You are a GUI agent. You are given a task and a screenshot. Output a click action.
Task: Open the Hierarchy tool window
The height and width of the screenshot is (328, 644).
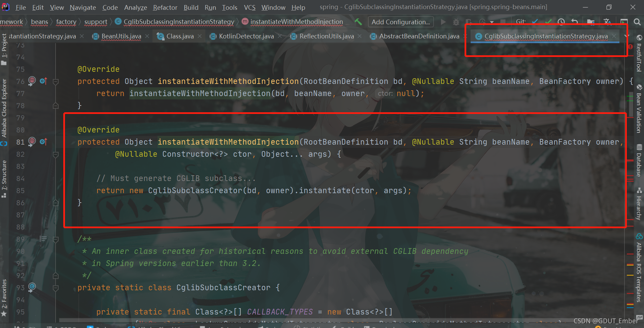click(x=639, y=204)
